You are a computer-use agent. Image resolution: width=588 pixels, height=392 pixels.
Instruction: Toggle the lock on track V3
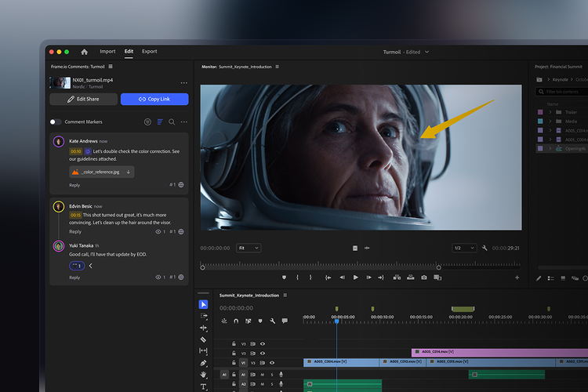click(234, 344)
